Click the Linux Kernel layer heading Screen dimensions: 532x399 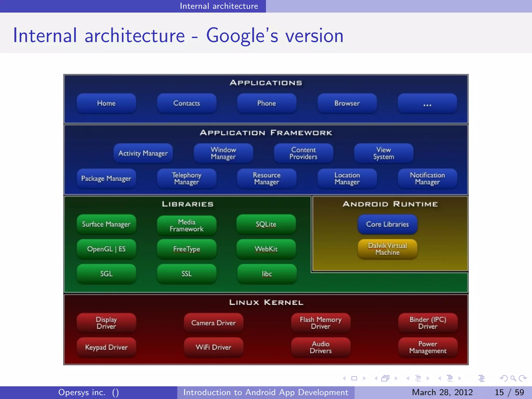tap(266, 302)
